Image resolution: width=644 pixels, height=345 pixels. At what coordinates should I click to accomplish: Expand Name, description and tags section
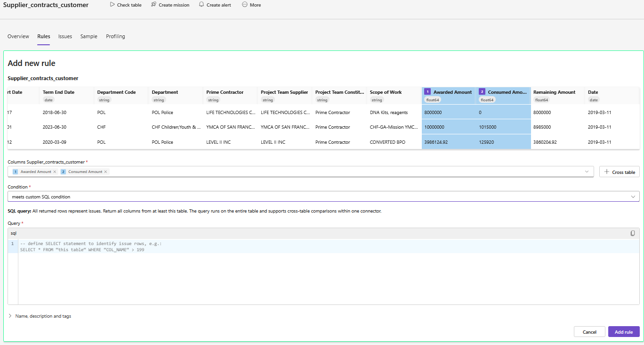point(10,316)
